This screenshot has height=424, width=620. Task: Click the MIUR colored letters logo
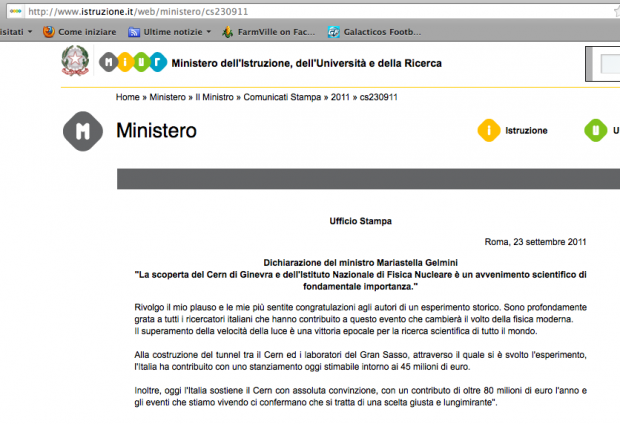click(131, 62)
